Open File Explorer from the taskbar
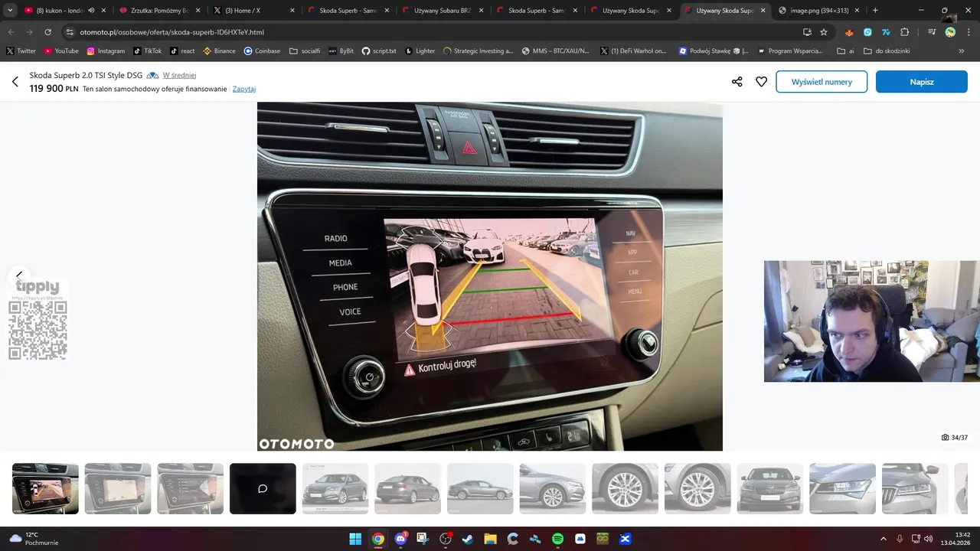The width and height of the screenshot is (980, 551). [x=490, y=539]
